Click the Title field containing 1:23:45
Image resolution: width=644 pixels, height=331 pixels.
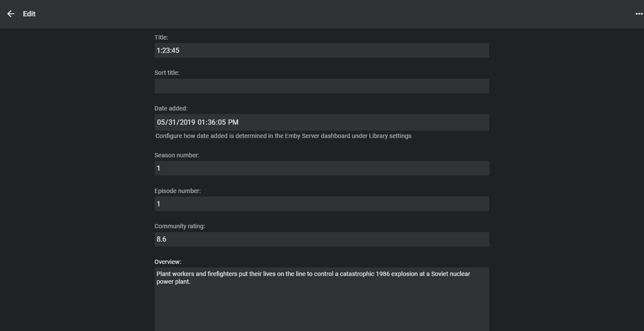tap(322, 50)
